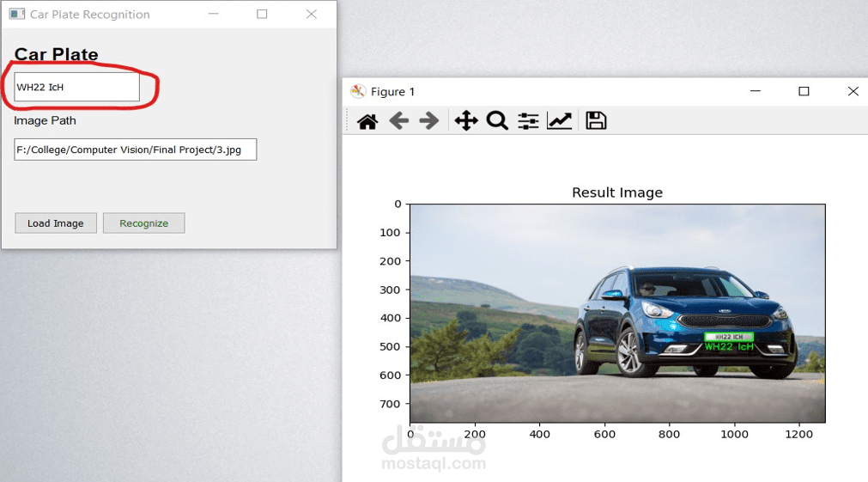Image resolution: width=868 pixels, height=482 pixels.
Task: Click the Figure 1 title bar text
Action: coord(392,92)
